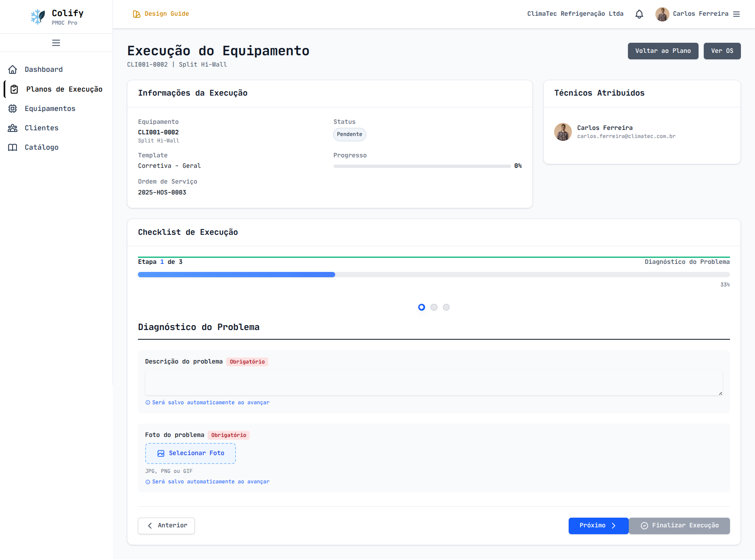Image resolution: width=755 pixels, height=560 pixels.
Task: Click the Descrição do problema text area
Action: tap(434, 382)
